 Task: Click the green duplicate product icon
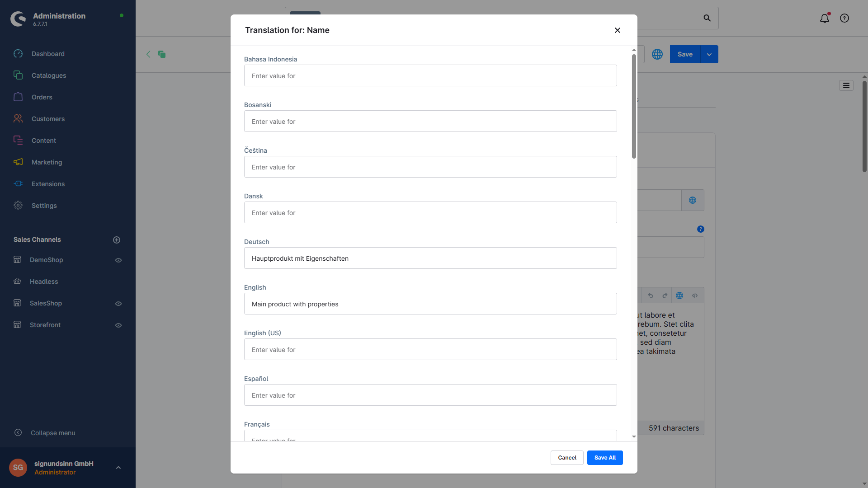pos(162,54)
